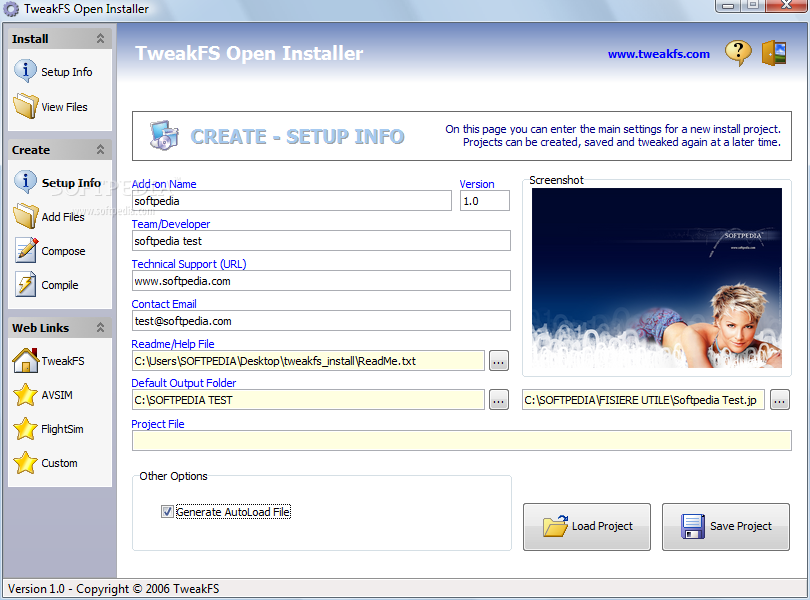Click the TweakFS gear title bar icon
Viewport: 810px width, 600px height.
coord(11,9)
